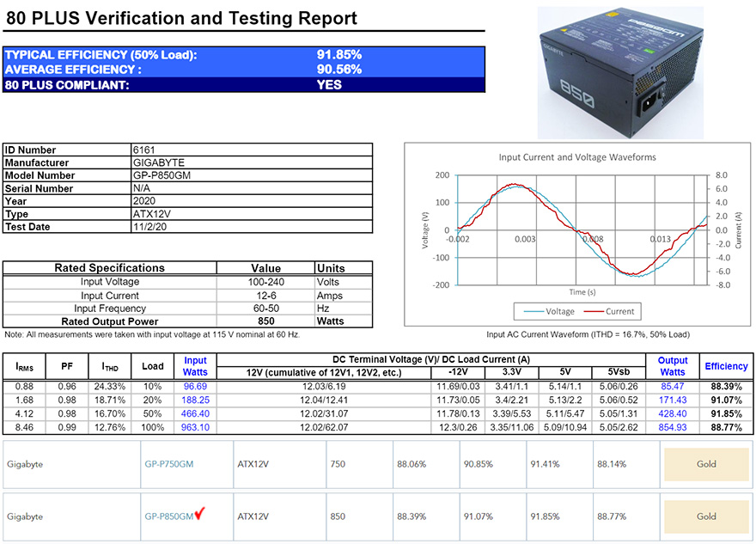Click the 80 PLUS COMPLIANT YES value
756x544 pixels.
coord(329,85)
